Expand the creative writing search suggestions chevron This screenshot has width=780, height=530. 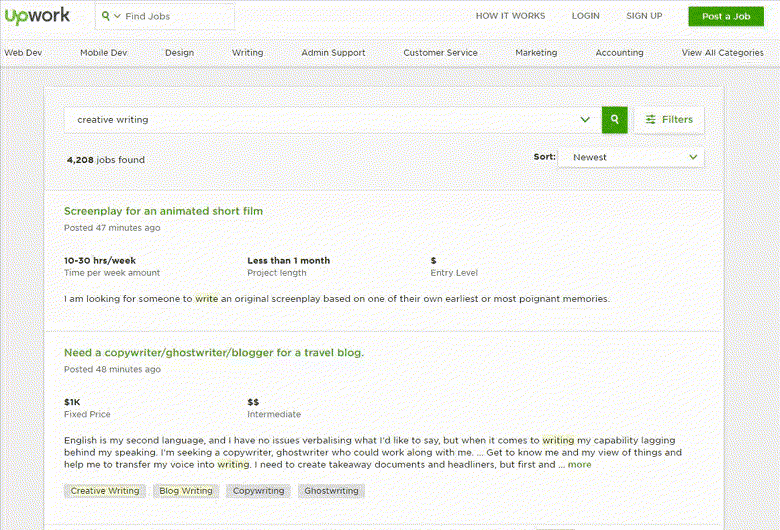click(585, 120)
